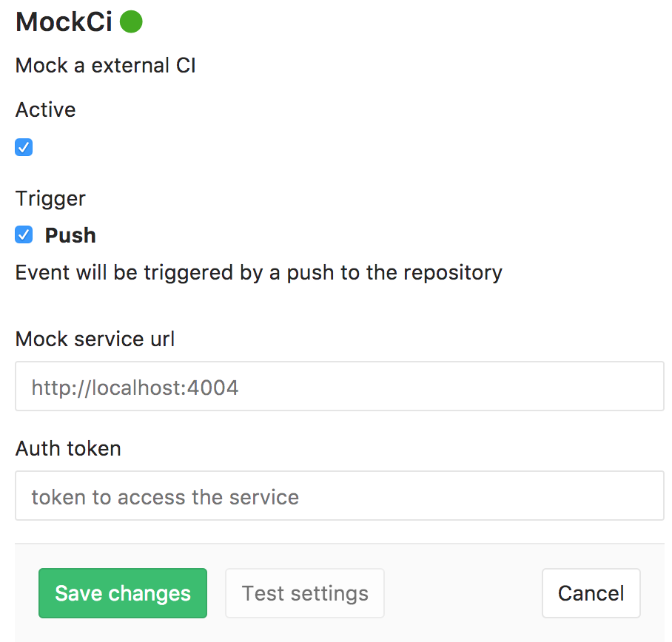
Task: Click the 'token to access the service' placeholder
Action: pos(165,496)
